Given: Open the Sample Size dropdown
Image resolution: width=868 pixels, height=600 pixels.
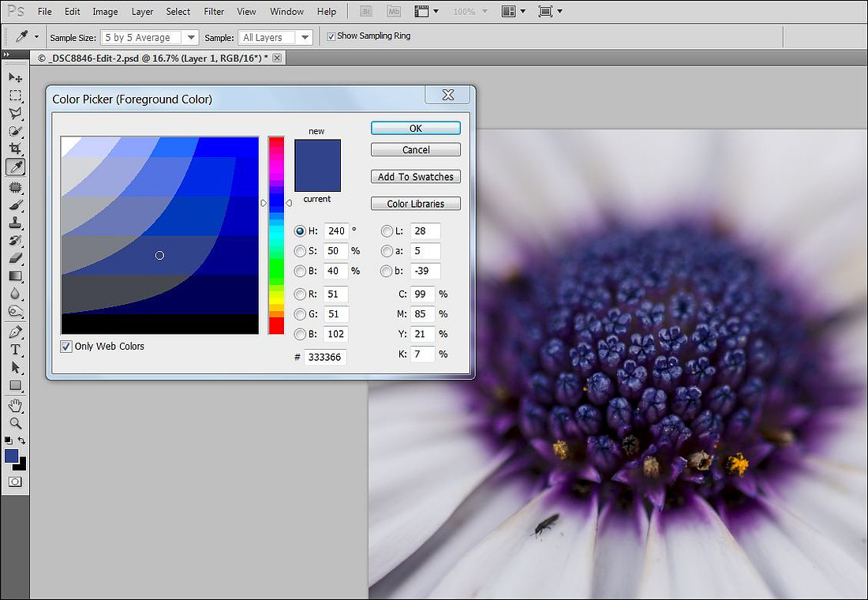Looking at the screenshot, I should (x=149, y=38).
